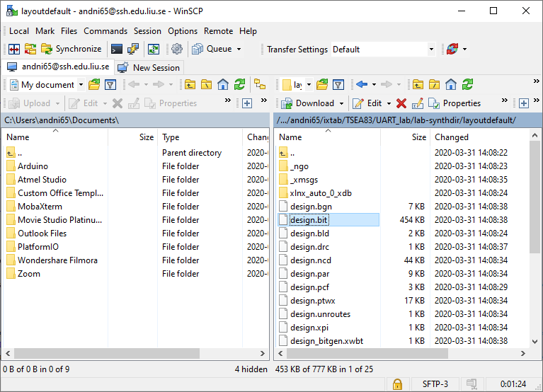Open the Mark menu

click(x=45, y=31)
